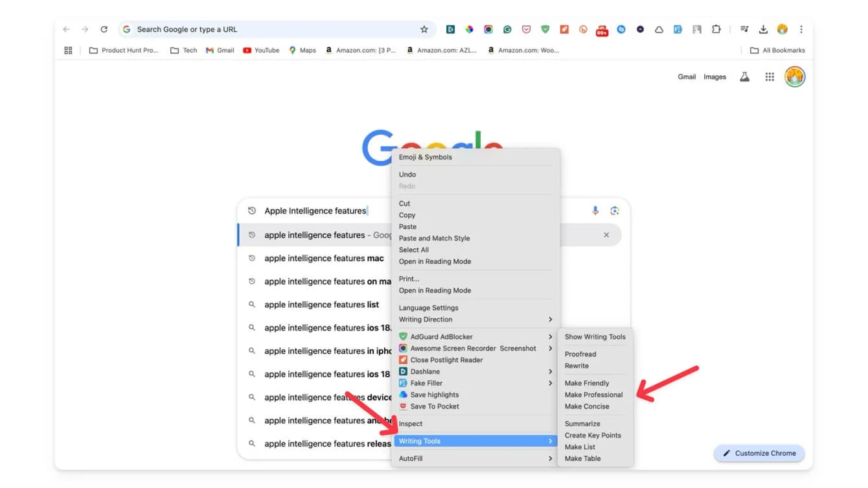Open the Google account avatar on the page

795,76
